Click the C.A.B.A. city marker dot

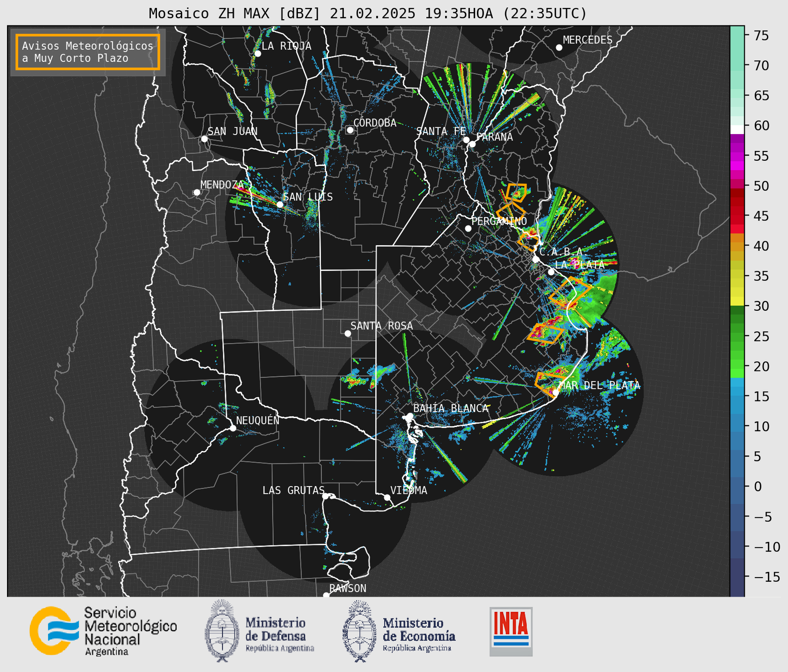[x=536, y=259]
